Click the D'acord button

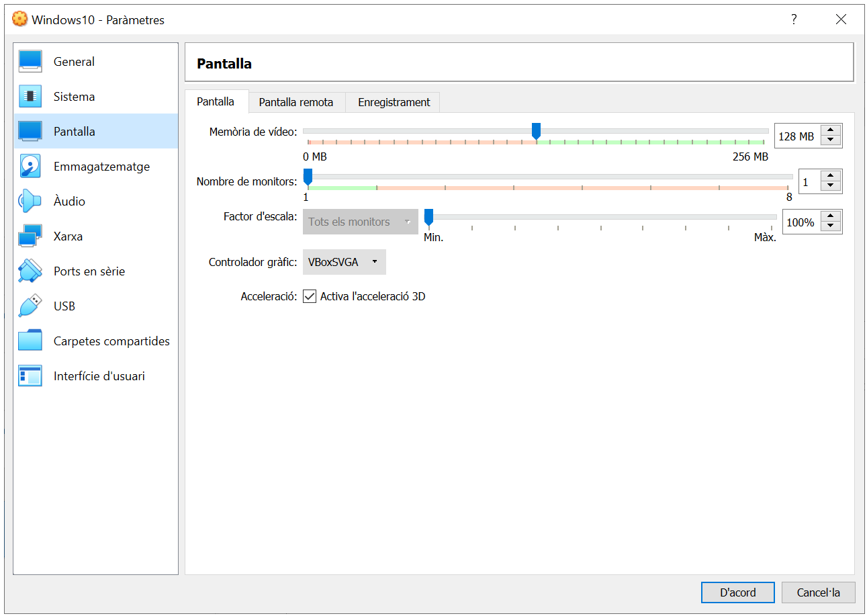tap(737, 592)
